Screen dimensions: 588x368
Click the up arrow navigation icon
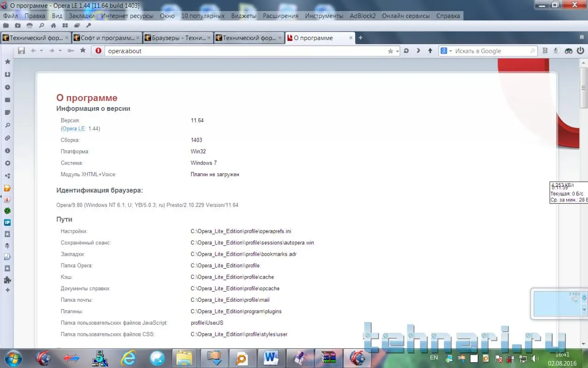tap(430, 51)
